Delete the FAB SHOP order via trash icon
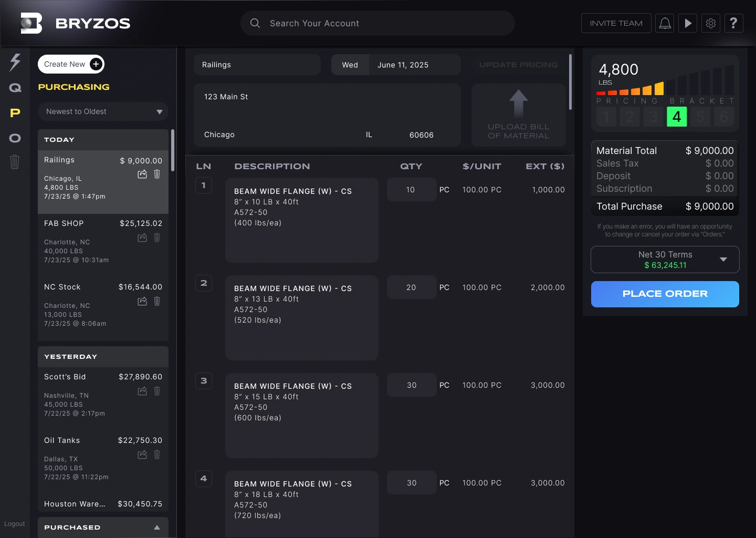This screenshot has height=538, width=756. click(157, 237)
